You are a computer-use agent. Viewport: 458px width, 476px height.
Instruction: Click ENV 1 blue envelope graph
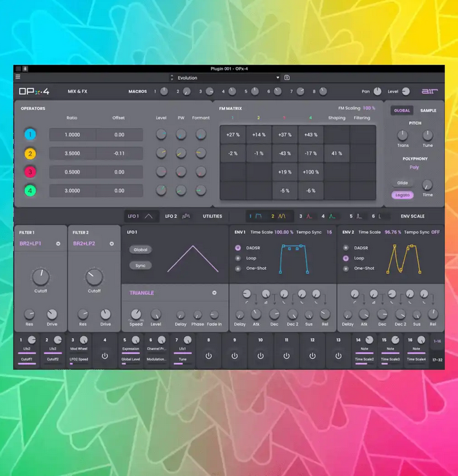click(294, 259)
